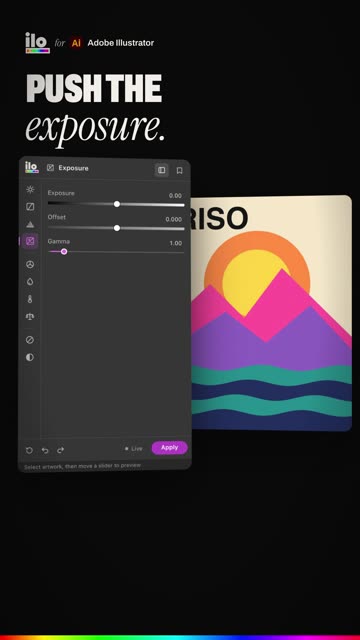Toggle the Live preview option
This screenshot has width=360, height=640.
click(133, 449)
